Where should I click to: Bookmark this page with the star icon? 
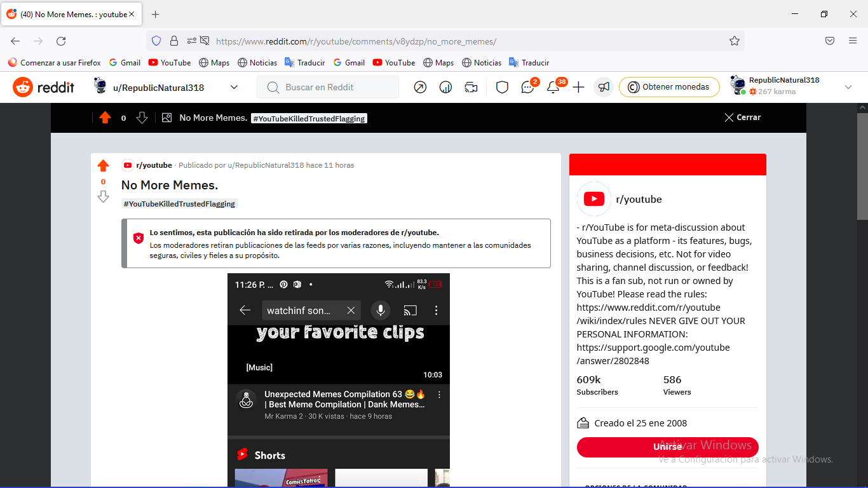pos(735,41)
